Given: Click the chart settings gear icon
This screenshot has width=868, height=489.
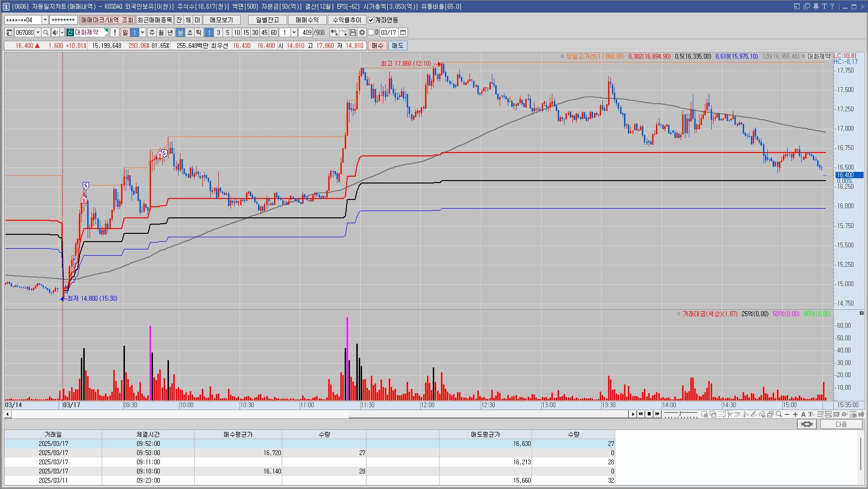Looking at the screenshot, I should tap(362, 32).
